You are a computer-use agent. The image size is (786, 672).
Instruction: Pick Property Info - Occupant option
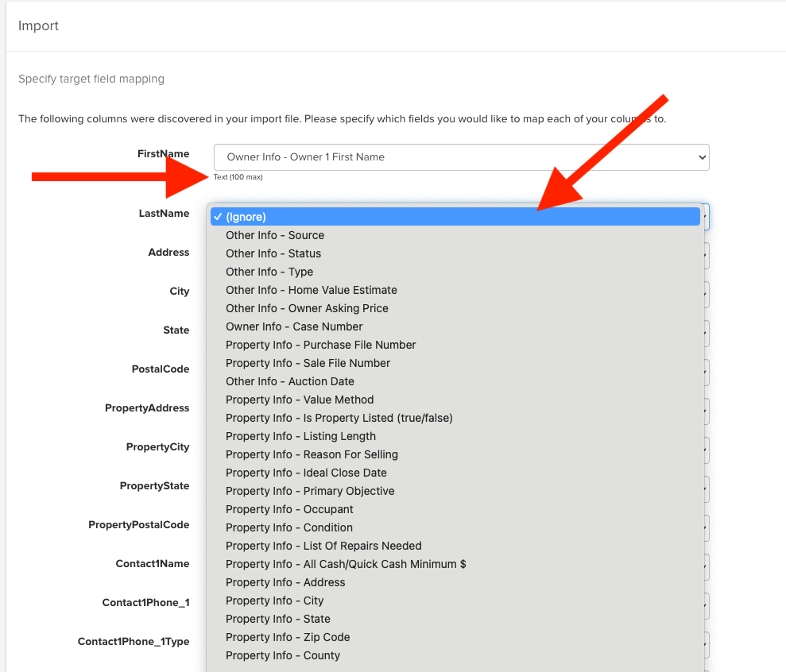coord(289,509)
